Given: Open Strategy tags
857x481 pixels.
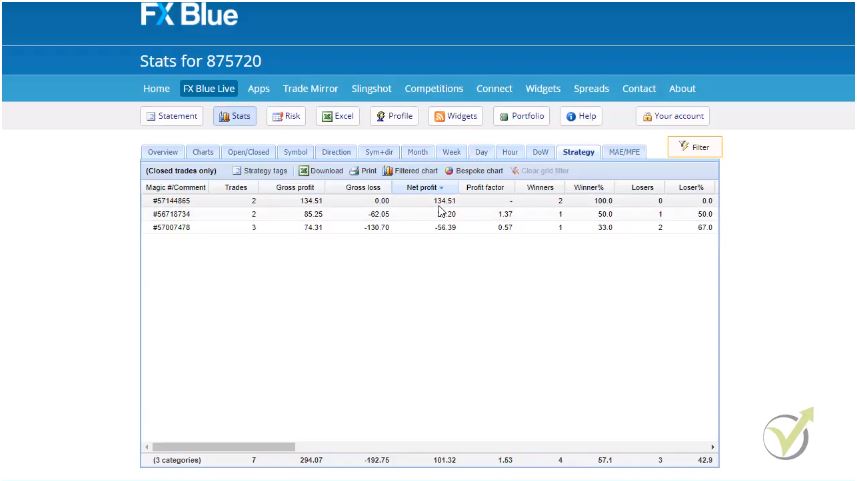Looking at the screenshot, I should (259, 171).
